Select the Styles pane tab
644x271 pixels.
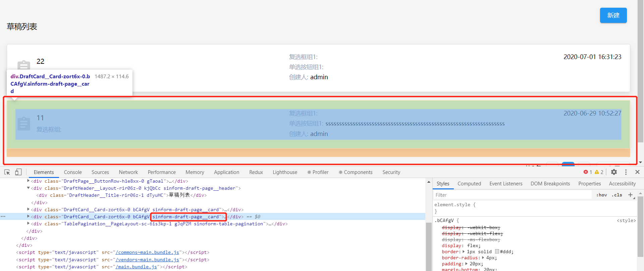[x=443, y=184]
